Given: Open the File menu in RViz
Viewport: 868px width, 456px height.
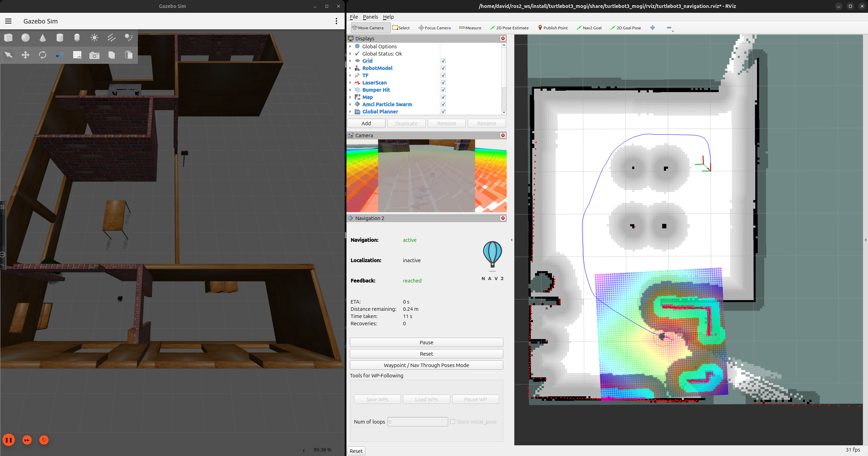Looking at the screenshot, I should 354,17.
